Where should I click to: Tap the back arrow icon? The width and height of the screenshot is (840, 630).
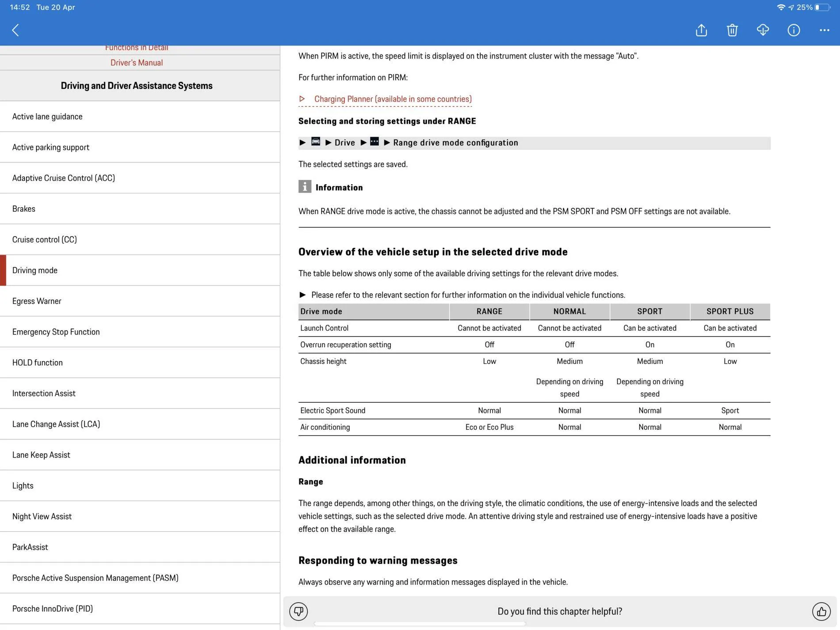pos(15,30)
